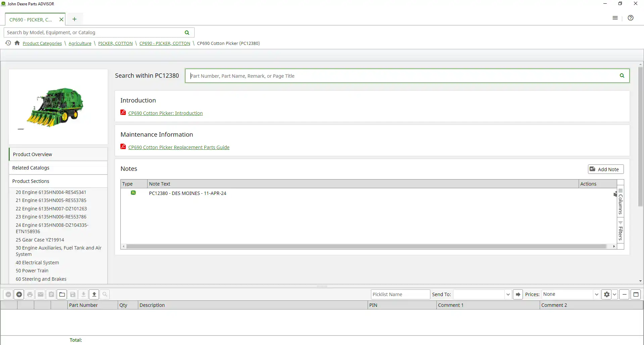Open Related Catalogs in sidebar
This screenshot has height=345, width=644.
58,168
